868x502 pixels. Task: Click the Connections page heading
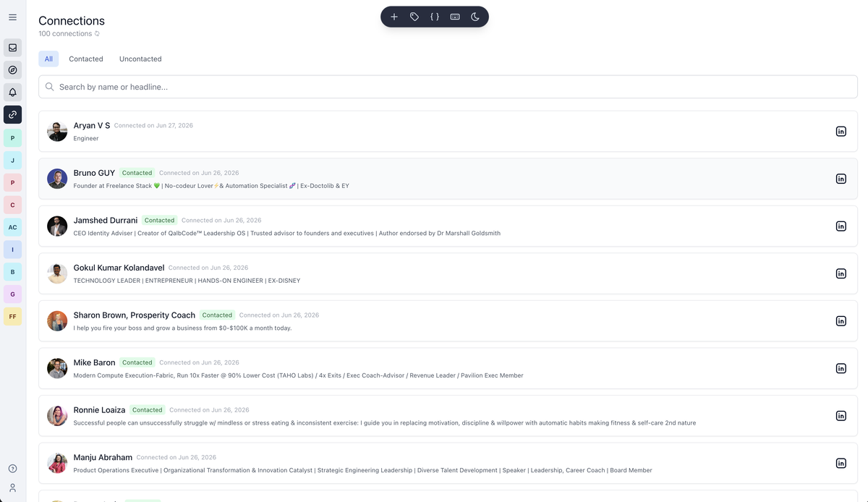coord(72,21)
